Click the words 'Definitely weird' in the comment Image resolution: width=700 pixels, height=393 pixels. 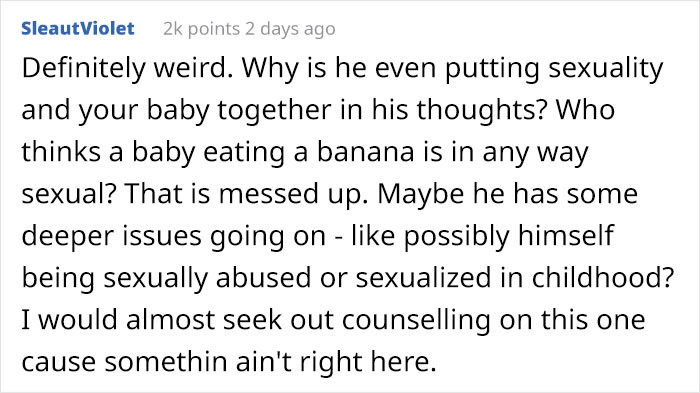pos(124,68)
